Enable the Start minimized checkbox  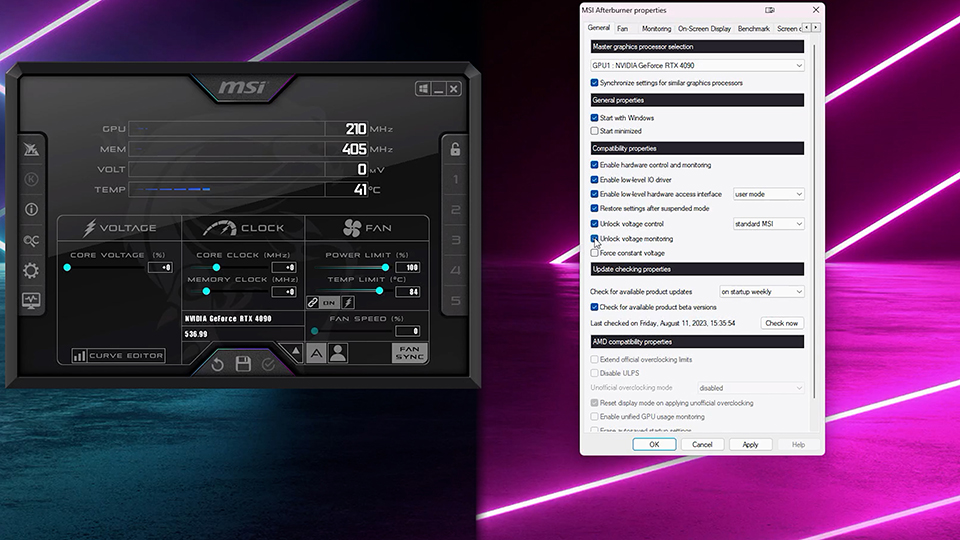(595, 131)
